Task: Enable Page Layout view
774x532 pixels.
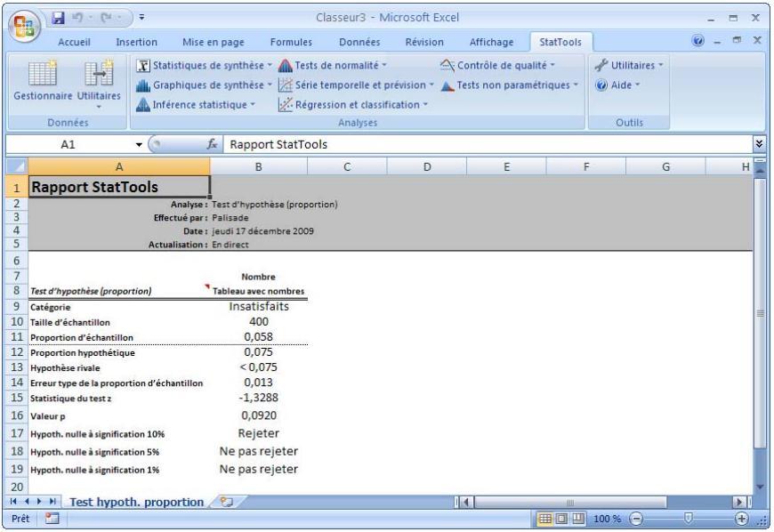Action: click(561, 519)
